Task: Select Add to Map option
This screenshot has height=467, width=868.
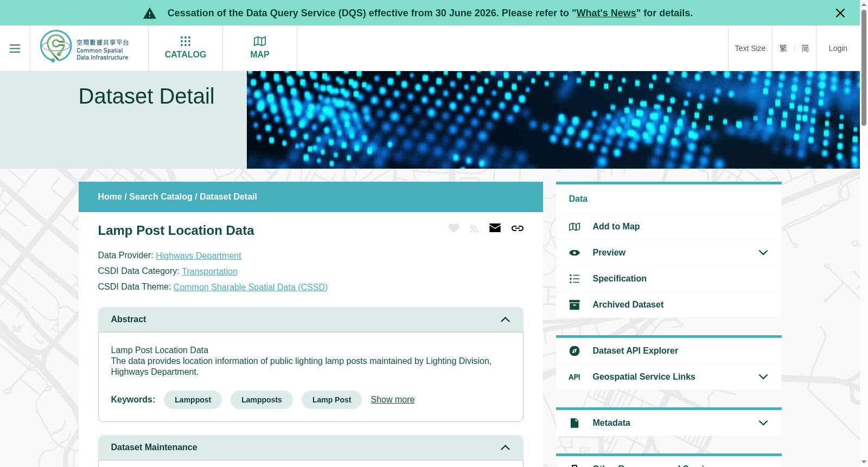Action: (668, 227)
